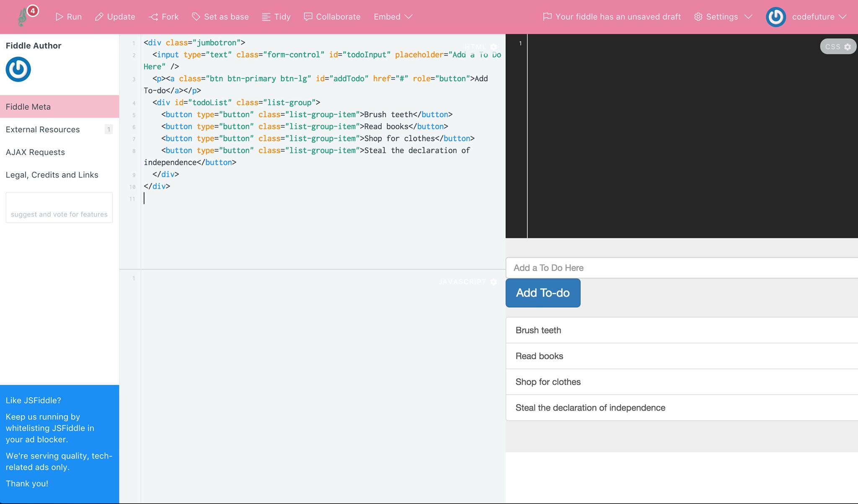Expand the Embed dropdown
This screenshot has width=858, height=504.
tap(393, 17)
